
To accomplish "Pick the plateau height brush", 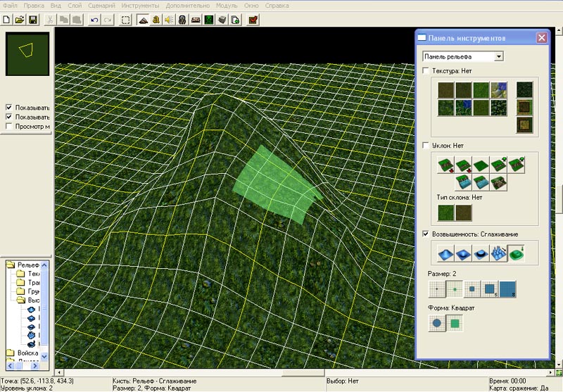I will pyautogui.click(x=479, y=253).
